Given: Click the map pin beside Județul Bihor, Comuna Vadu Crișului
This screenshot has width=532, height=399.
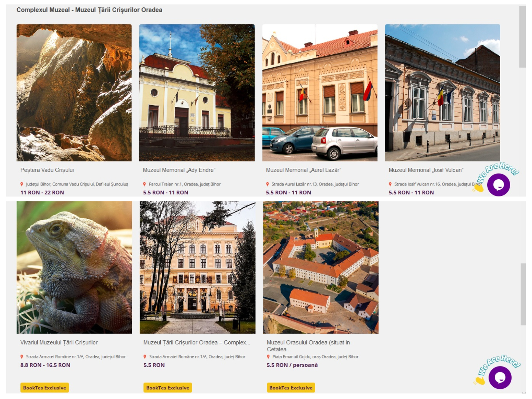Looking at the screenshot, I should coord(22,184).
